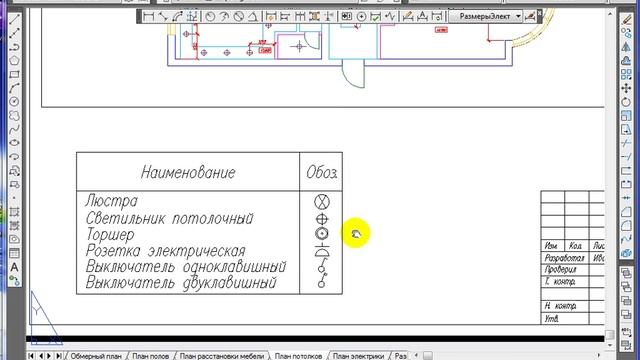Select the Hatch tool

click(x=14, y=212)
